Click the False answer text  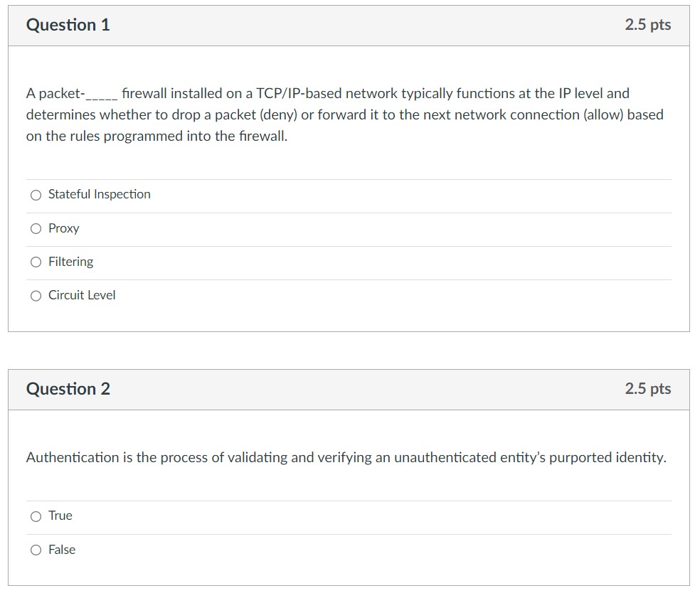click(63, 550)
